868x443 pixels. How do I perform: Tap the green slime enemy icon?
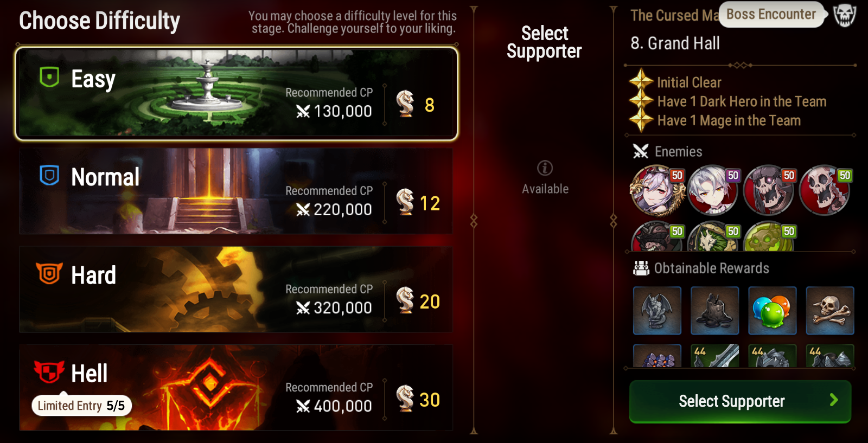coord(769,237)
